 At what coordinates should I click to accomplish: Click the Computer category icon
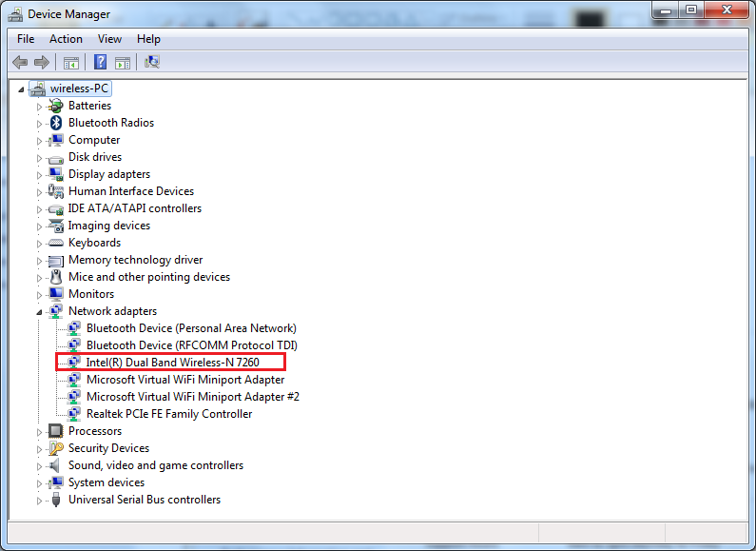tap(56, 140)
